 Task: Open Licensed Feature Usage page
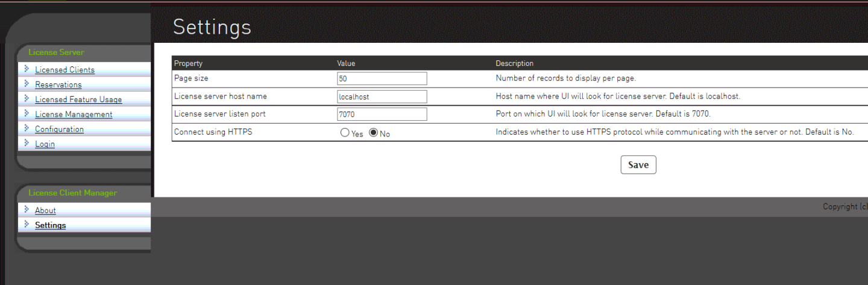(78, 100)
